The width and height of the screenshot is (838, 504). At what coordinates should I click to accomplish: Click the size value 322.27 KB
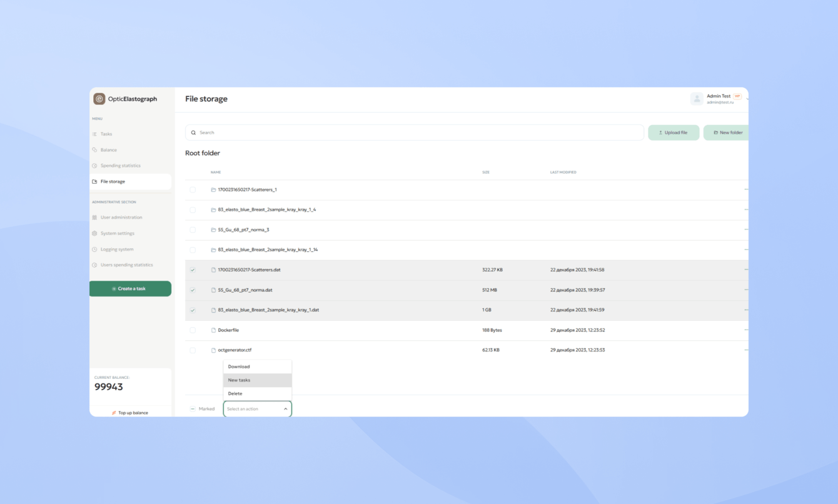click(x=492, y=270)
